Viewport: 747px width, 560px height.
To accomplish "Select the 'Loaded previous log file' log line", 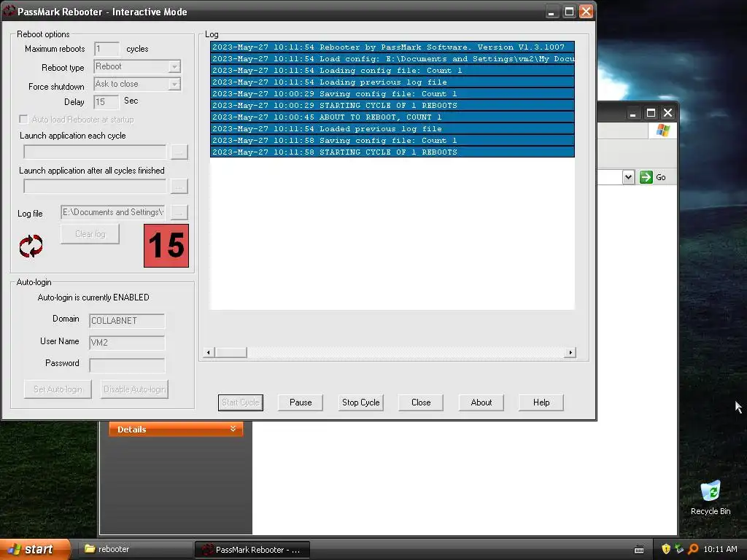I will pyautogui.click(x=392, y=128).
